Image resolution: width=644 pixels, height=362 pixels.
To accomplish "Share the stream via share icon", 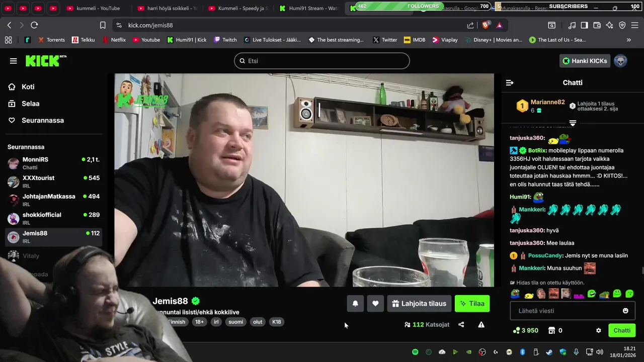I will tap(461, 325).
